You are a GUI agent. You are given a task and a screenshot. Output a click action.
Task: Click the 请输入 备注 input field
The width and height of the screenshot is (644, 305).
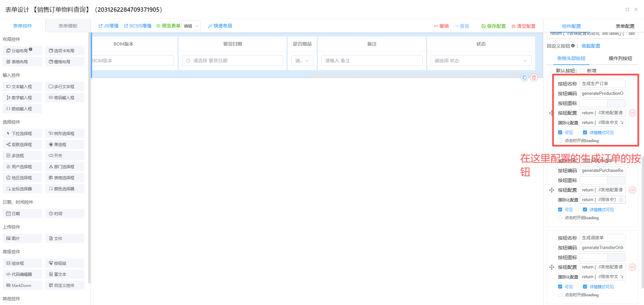click(372, 61)
